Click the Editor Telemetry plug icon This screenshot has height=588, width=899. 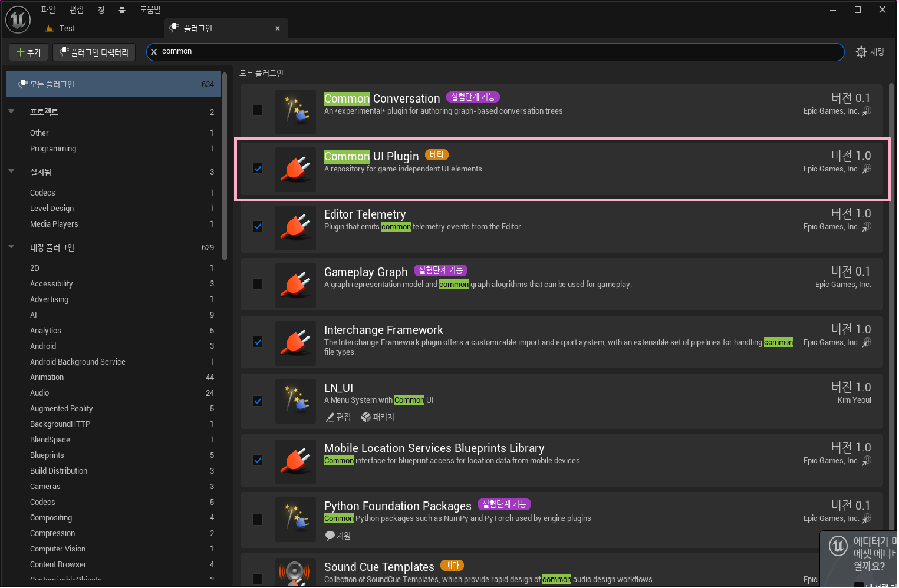295,227
